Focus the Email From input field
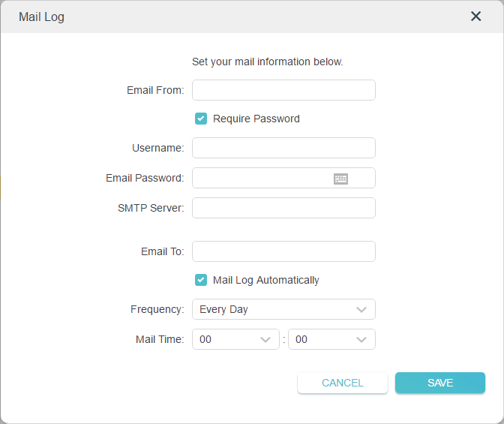The width and height of the screenshot is (504, 424). pyautogui.click(x=283, y=90)
